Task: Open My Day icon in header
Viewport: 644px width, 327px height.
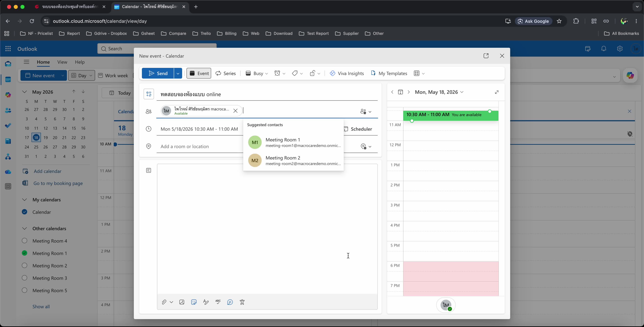Action: [x=588, y=49]
